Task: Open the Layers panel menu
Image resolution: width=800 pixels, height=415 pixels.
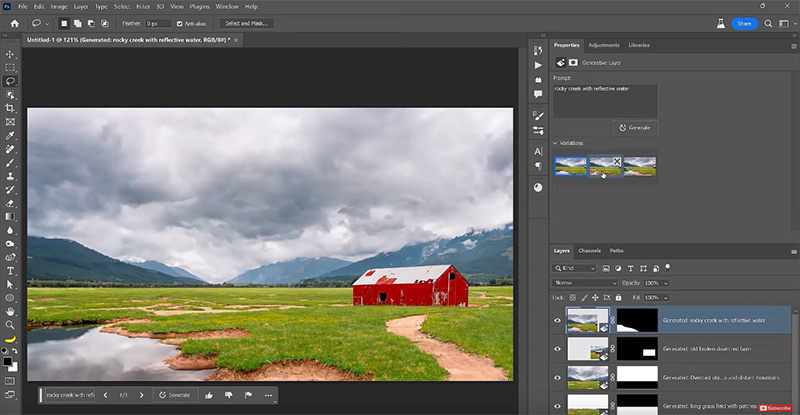Action: [794, 252]
